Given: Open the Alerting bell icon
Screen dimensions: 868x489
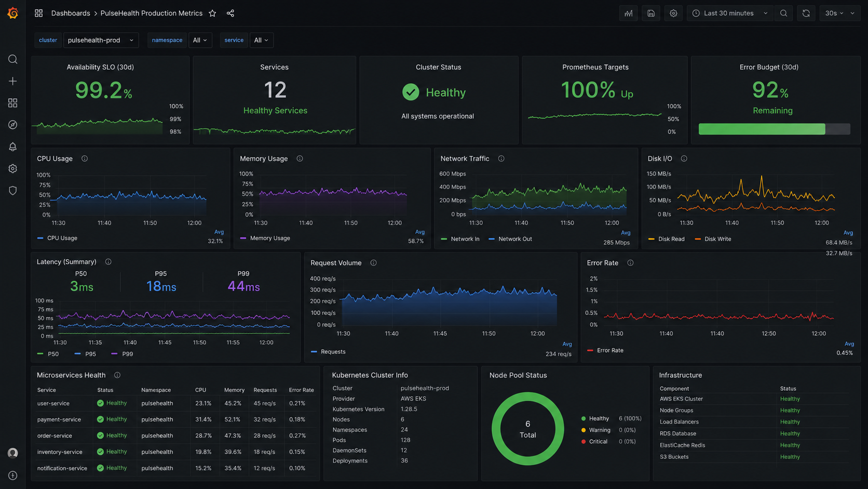Looking at the screenshot, I should pos(13,147).
